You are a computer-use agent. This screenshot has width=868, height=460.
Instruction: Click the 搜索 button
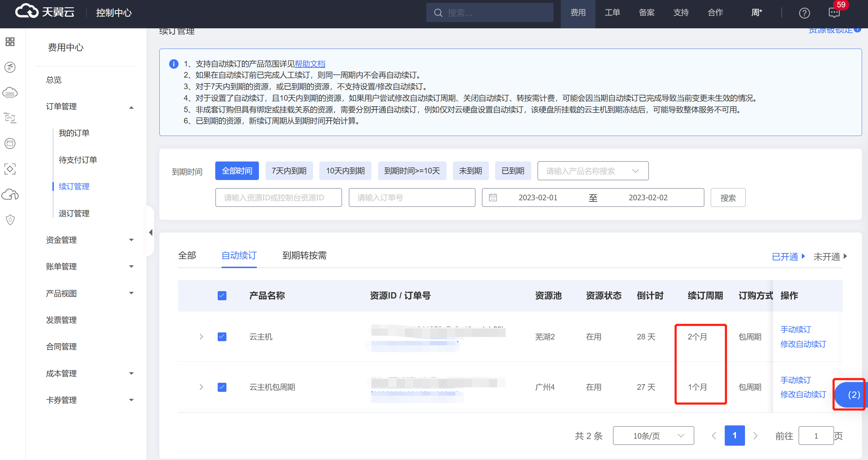(x=728, y=198)
